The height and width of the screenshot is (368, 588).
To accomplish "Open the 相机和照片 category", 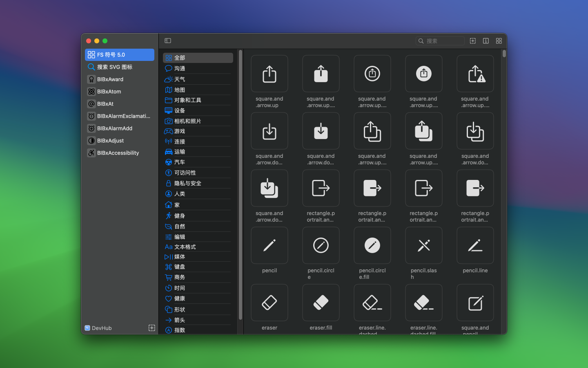I will (x=198, y=121).
